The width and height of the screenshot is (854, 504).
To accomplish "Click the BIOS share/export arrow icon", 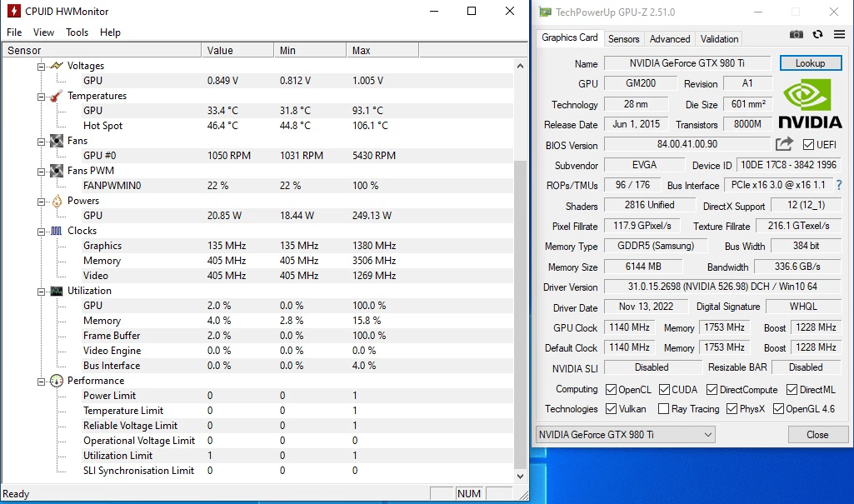I will pyautogui.click(x=784, y=144).
